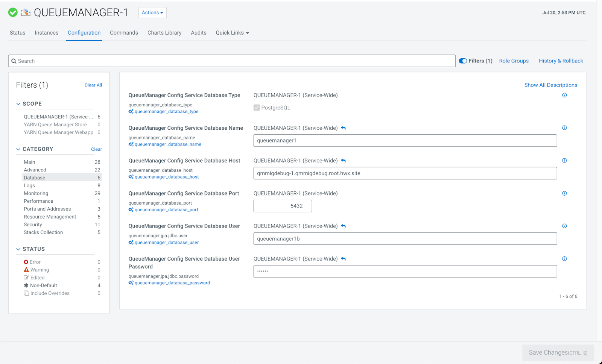Image resolution: width=602 pixels, height=364 pixels.
Task: Filter by Security category
Action: click(x=33, y=224)
